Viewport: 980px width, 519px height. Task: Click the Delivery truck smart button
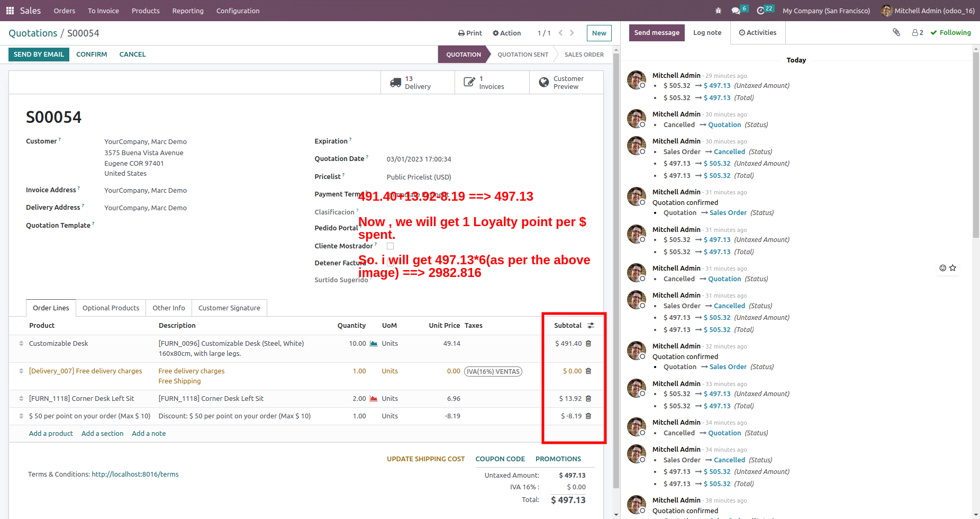coord(418,82)
